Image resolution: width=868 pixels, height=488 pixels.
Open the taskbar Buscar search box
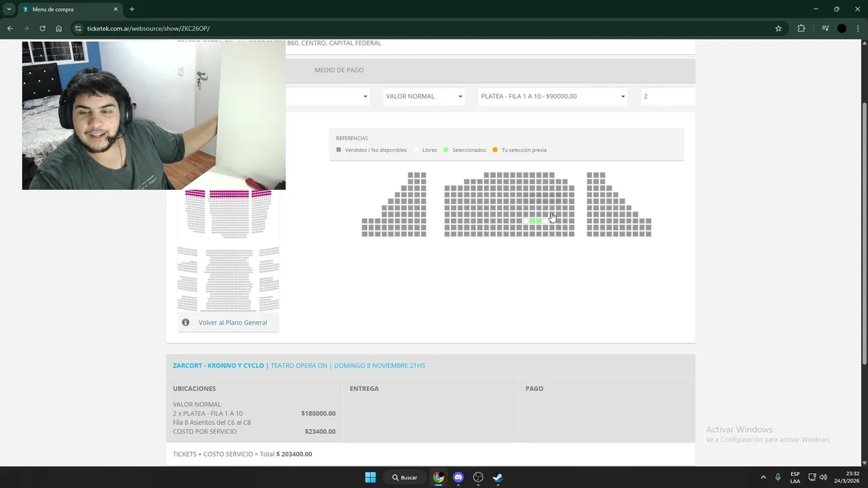[405, 477]
